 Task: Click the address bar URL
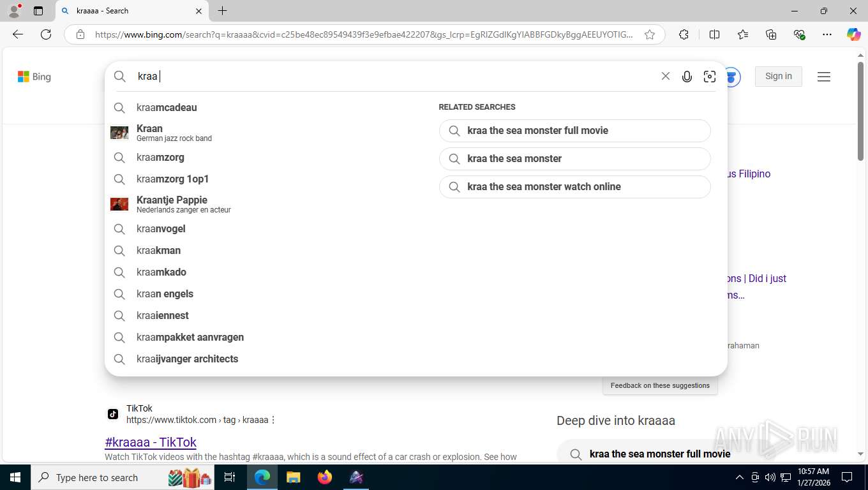click(364, 34)
